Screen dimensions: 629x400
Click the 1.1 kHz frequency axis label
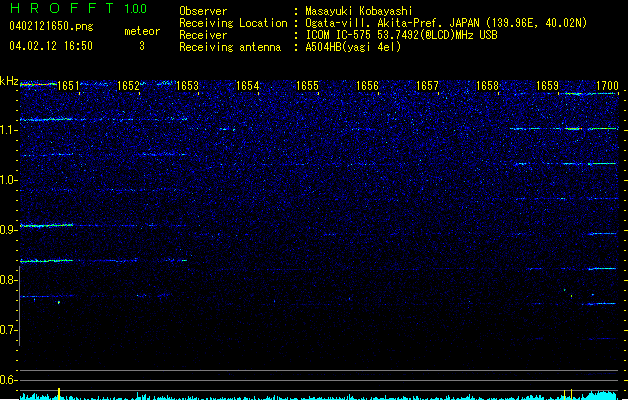pos(9,130)
